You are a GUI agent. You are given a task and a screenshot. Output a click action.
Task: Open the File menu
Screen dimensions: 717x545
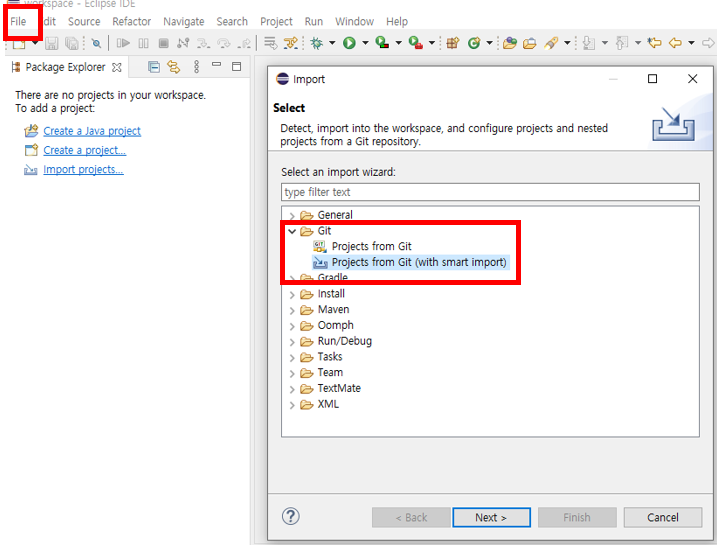[x=18, y=21]
